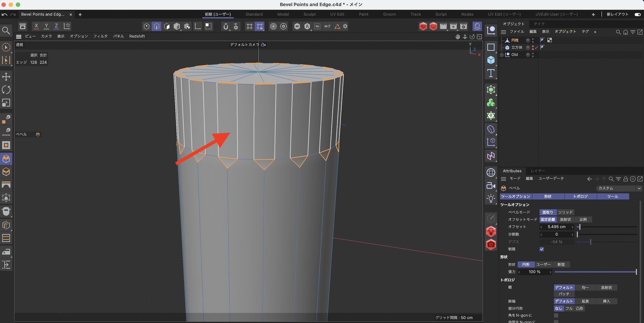Enable Edges mode in the top toolbar
The image size is (644, 323).
(x=156, y=26)
